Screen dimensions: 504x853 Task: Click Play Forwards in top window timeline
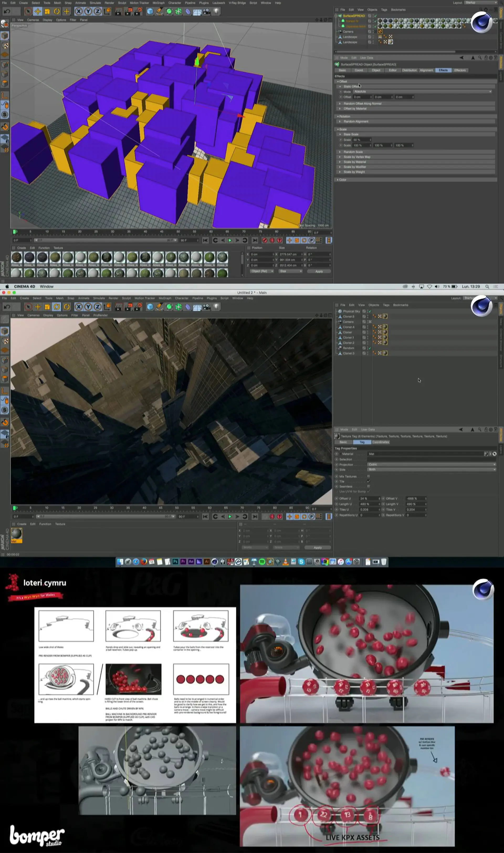pyautogui.click(x=230, y=240)
